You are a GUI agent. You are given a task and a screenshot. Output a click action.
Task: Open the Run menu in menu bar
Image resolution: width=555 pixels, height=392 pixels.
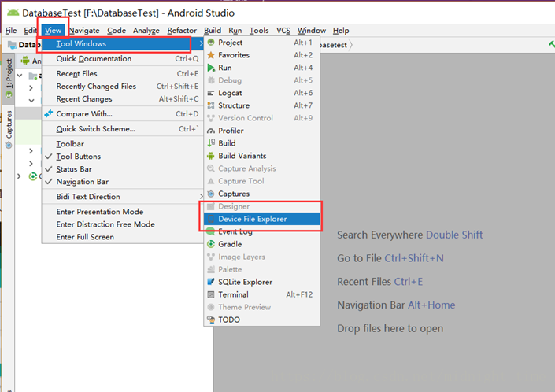point(235,31)
